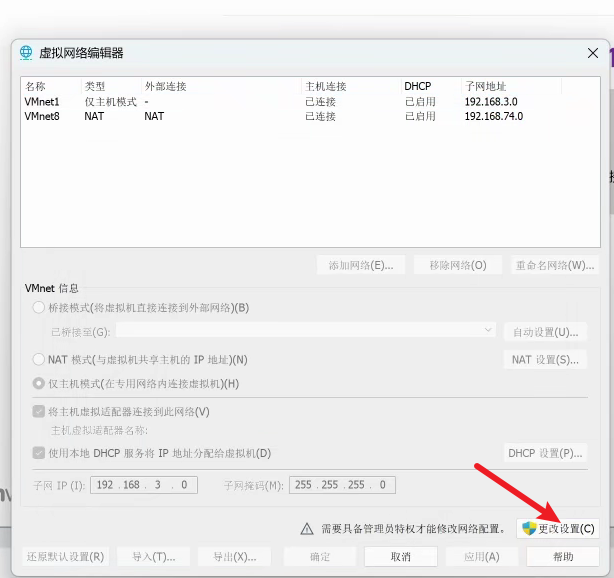Image resolution: width=614 pixels, height=578 pixels.
Task: Click the 名称 column header
Action: click(x=35, y=86)
